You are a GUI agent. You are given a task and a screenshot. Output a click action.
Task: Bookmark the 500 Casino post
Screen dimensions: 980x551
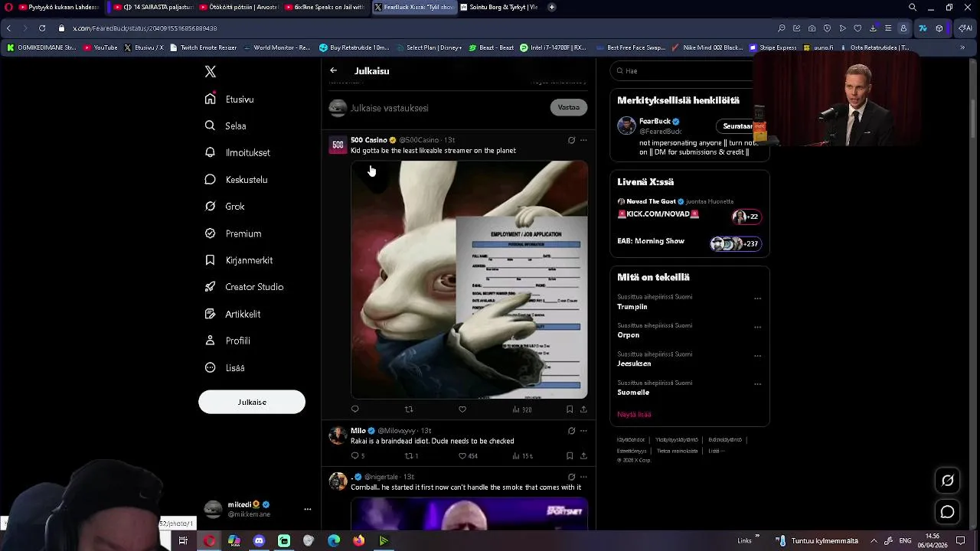570,409
